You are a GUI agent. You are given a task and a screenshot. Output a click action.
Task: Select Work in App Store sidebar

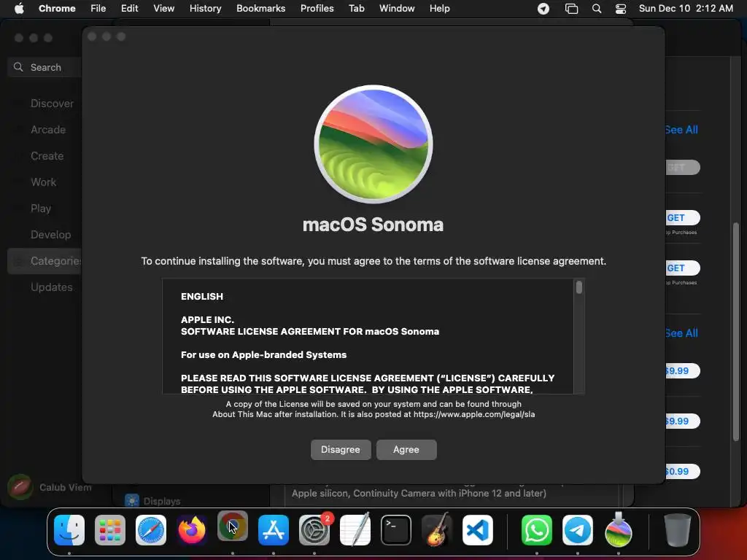(x=43, y=182)
